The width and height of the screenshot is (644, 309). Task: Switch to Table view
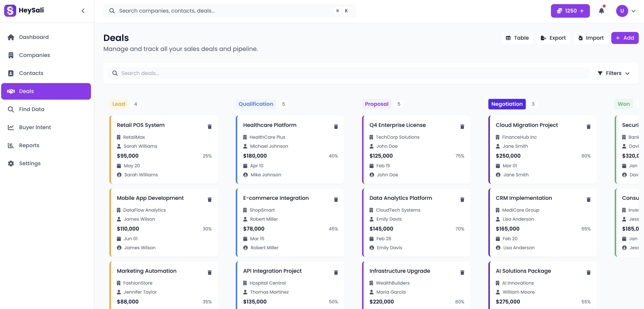point(517,38)
